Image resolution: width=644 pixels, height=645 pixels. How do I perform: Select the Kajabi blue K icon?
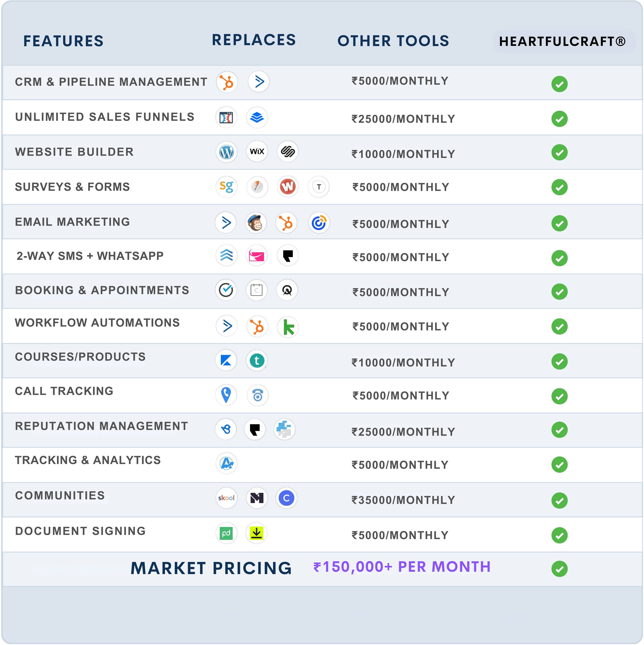pyautogui.click(x=226, y=360)
